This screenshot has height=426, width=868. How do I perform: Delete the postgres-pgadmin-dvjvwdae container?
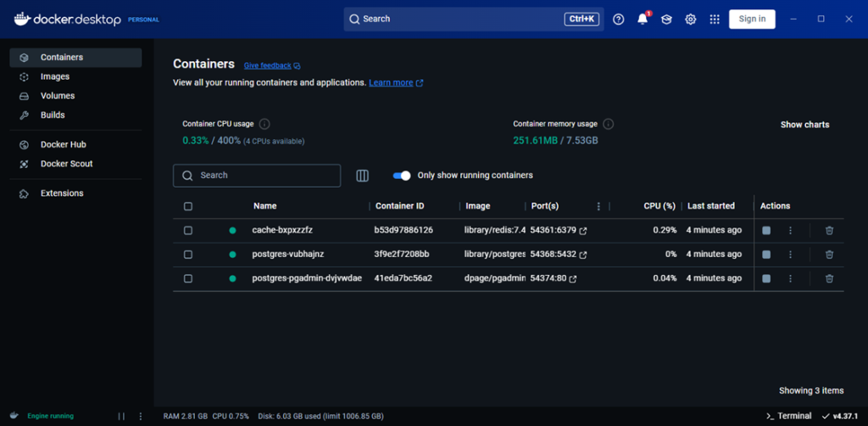pos(829,278)
